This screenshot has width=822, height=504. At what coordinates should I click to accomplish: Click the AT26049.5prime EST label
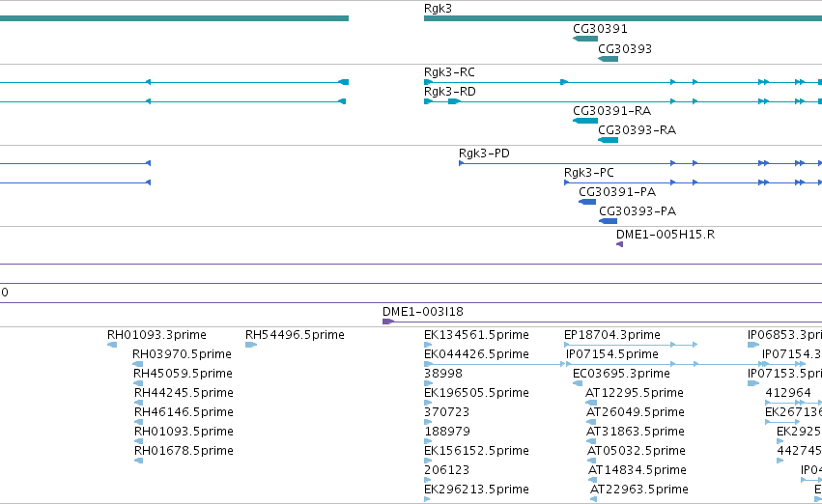click(636, 412)
